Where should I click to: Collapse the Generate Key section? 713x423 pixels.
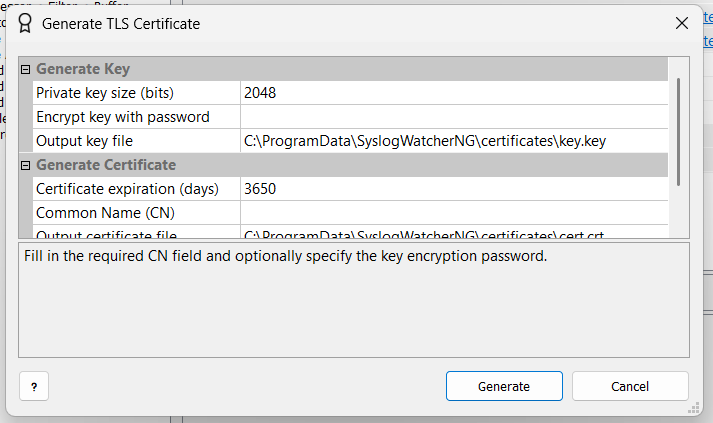(25, 69)
